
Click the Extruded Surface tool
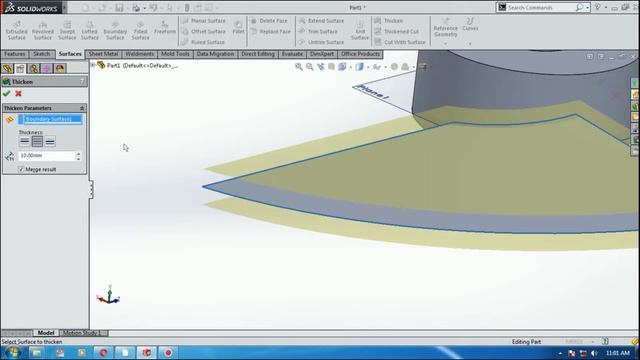[x=16, y=31]
